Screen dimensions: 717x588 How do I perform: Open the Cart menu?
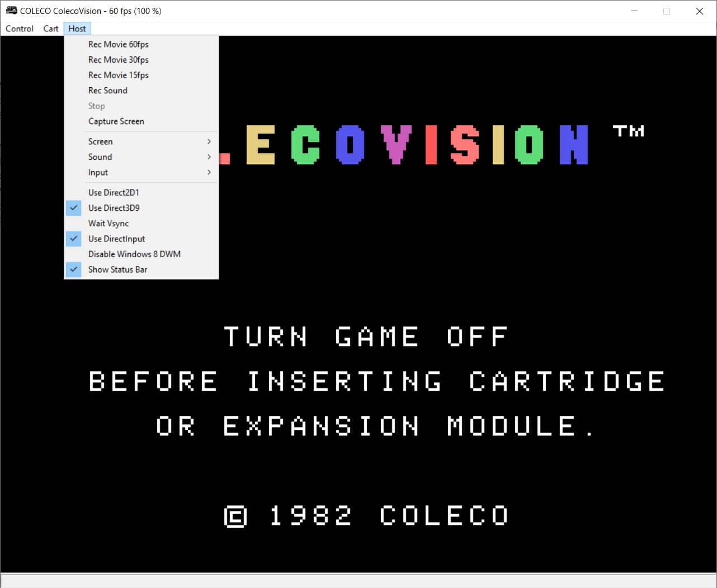tap(51, 29)
